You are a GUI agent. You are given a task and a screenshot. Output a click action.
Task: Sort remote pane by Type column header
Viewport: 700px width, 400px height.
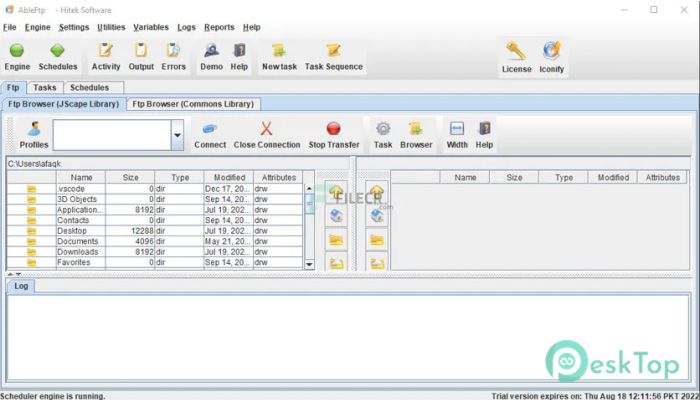click(x=564, y=177)
